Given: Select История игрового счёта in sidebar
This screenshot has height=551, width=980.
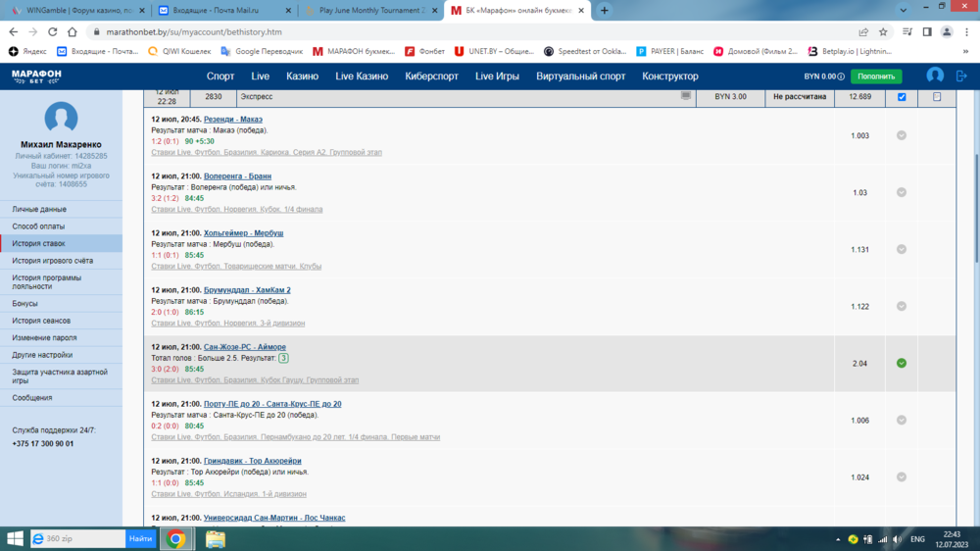Looking at the screenshot, I should click(53, 261).
